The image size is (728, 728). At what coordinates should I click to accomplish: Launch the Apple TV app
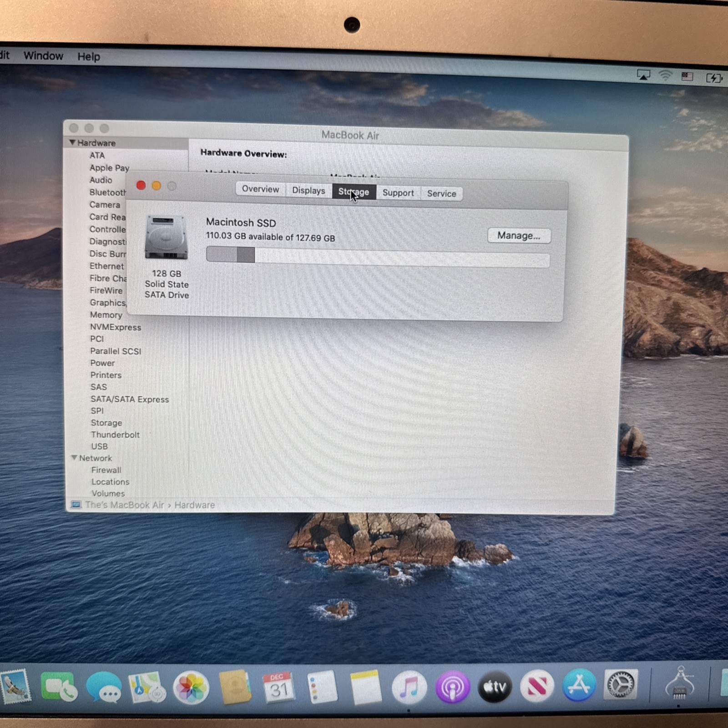[x=495, y=687]
